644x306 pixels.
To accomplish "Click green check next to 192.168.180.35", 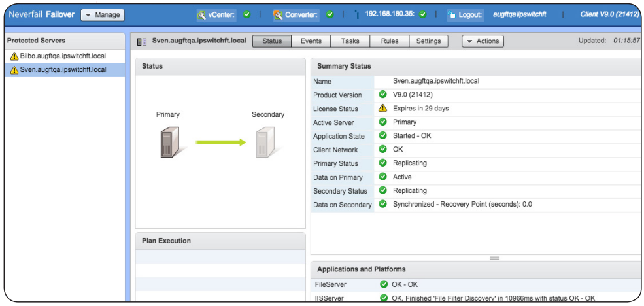I will [x=422, y=15].
